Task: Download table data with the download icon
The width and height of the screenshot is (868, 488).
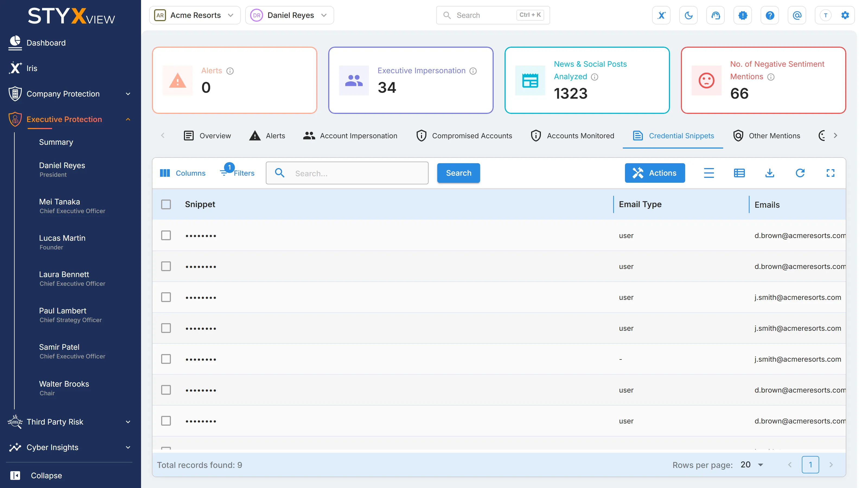Action: (x=770, y=173)
